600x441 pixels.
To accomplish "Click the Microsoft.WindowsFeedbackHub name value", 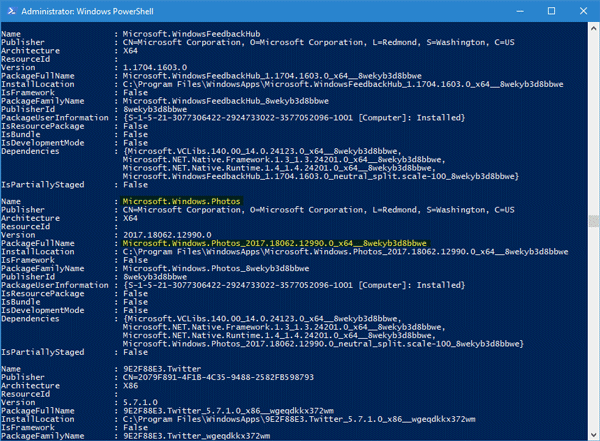I will (191, 34).
